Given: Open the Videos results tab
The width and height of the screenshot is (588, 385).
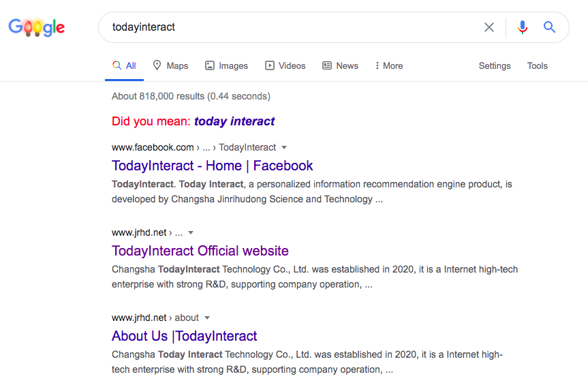Looking at the screenshot, I should click(x=285, y=66).
